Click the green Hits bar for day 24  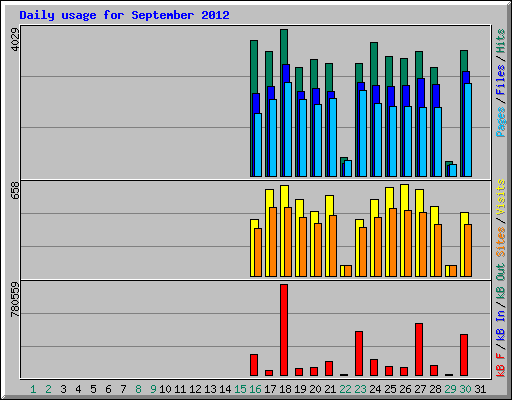coord(374,63)
